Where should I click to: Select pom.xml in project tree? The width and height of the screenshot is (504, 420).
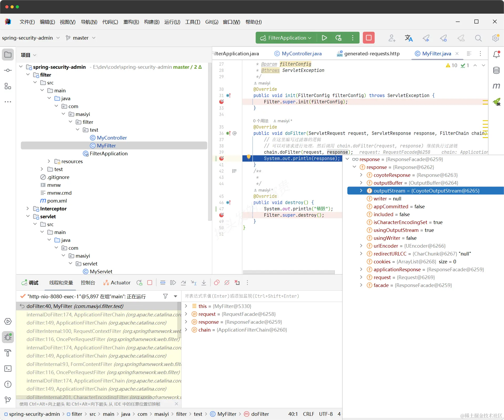coord(54,201)
